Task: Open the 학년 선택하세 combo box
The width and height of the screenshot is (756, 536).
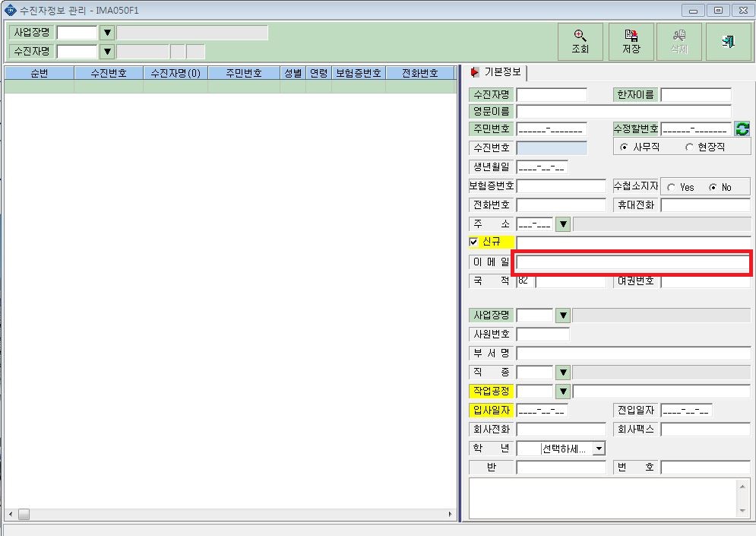Action: tap(599, 449)
